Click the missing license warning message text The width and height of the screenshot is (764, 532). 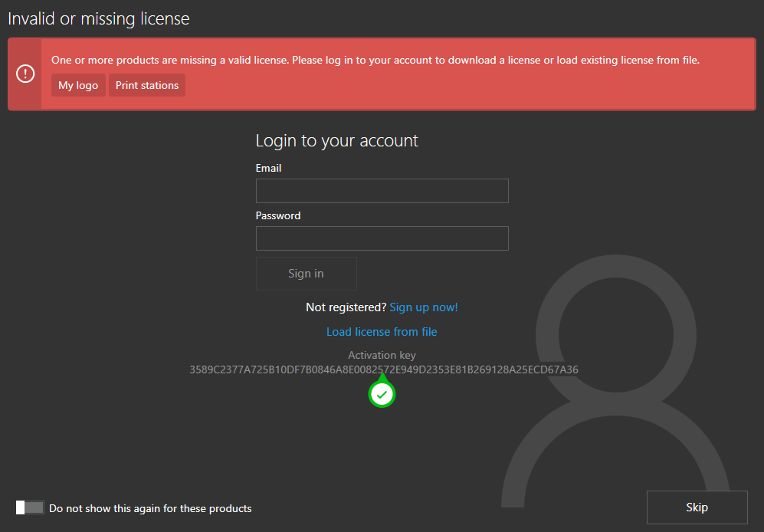(x=375, y=60)
